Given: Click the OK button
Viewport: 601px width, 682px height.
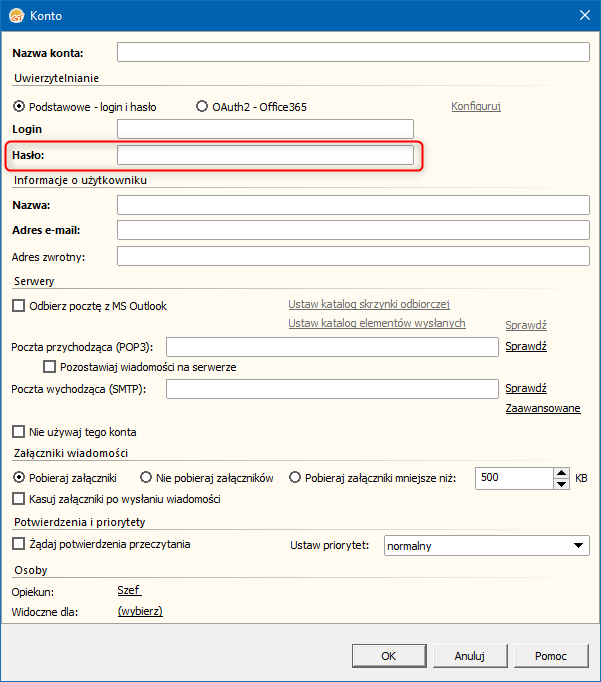Looking at the screenshot, I should (389, 656).
